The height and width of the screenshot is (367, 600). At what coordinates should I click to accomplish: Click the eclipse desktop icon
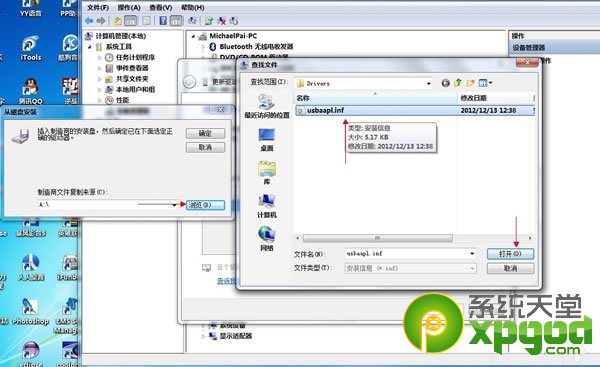[x=31, y=354]
